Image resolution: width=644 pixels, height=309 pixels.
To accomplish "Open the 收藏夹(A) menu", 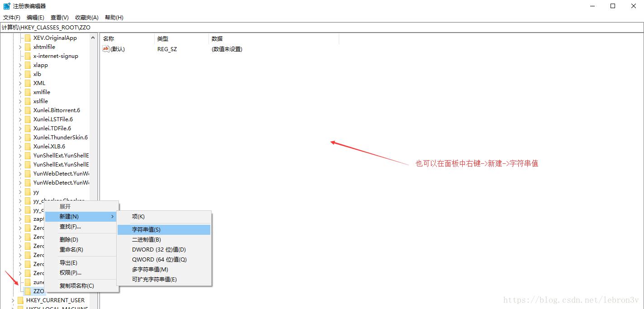I will click(86, 17).
